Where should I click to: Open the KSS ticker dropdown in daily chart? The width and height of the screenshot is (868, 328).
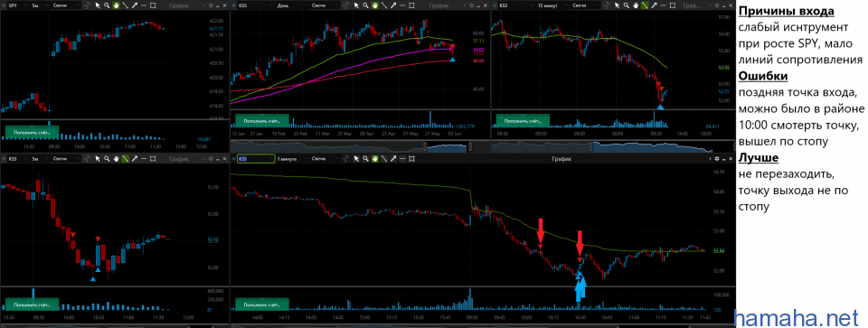point(255,5)
